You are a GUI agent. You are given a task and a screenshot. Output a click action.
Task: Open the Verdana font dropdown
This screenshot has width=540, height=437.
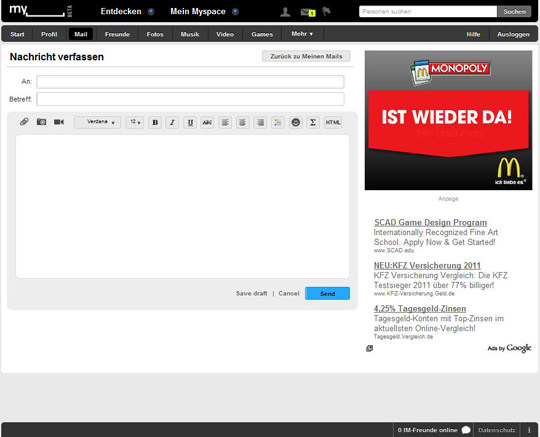coord(97,122)
